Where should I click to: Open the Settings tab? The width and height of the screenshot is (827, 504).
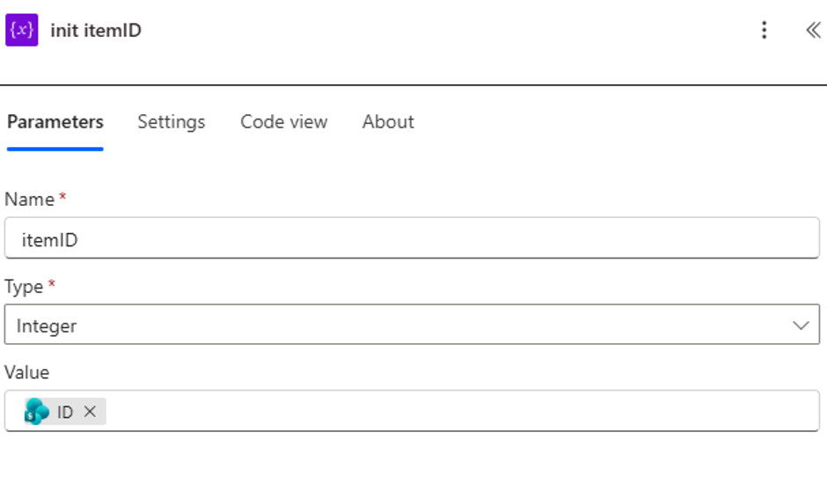tap(172, 121)
